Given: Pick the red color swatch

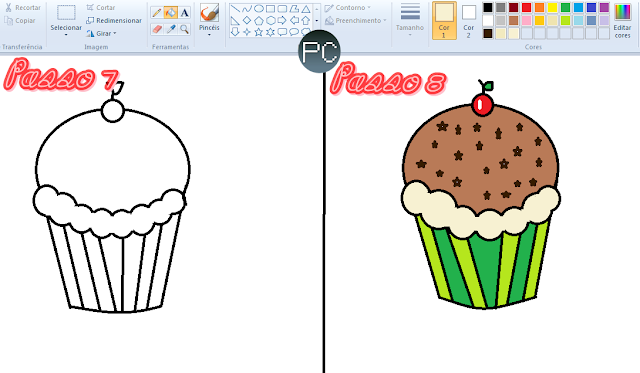Looking at the screenshot, I should [x=527, y=7].
